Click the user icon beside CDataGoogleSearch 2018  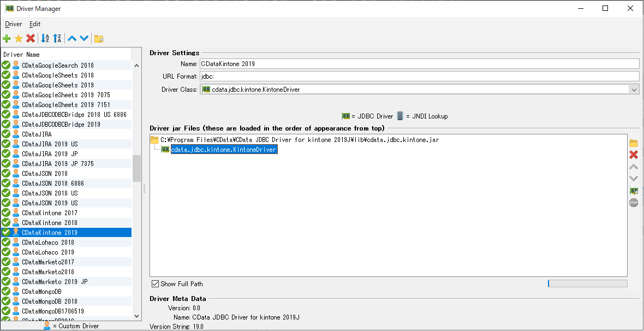(x=16, y=66)
